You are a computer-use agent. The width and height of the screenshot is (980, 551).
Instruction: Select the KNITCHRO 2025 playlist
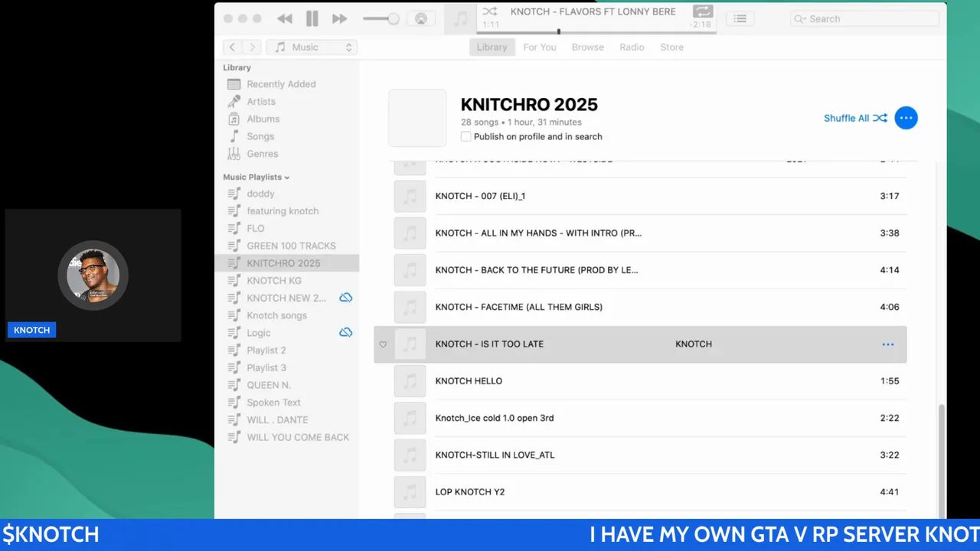(x=287, y=263)
